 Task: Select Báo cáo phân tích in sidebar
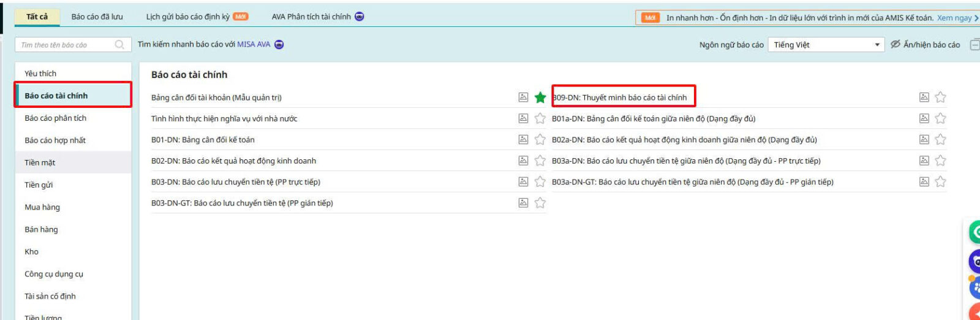[55, 118]
